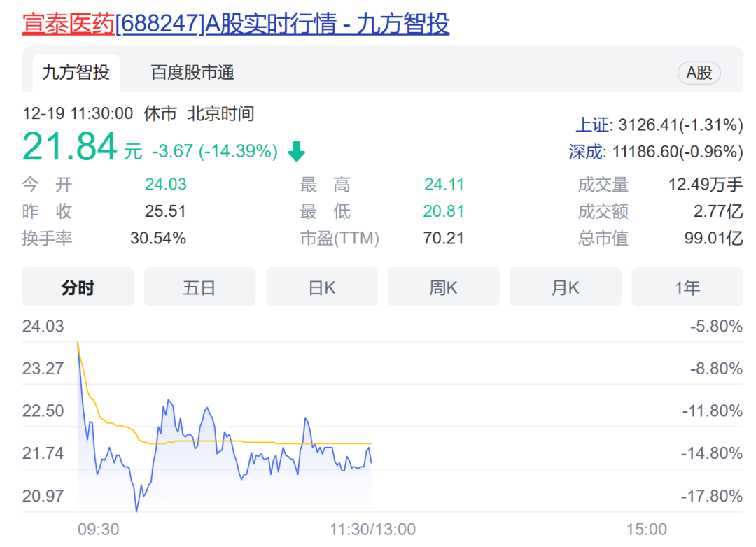Click the 23.27 price axis label
756x547 pixels.
pyautogui.click(x=43, y=369)
